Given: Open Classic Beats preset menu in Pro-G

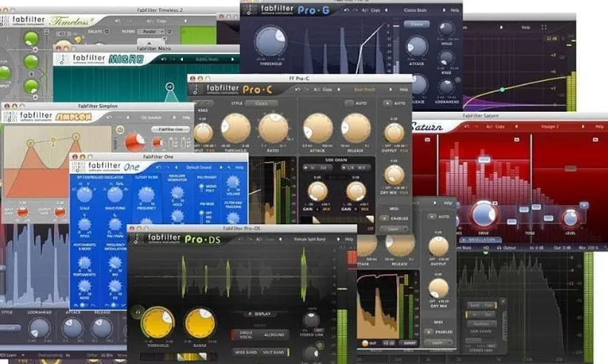Looking at the screenshot, I should (415, 10).
